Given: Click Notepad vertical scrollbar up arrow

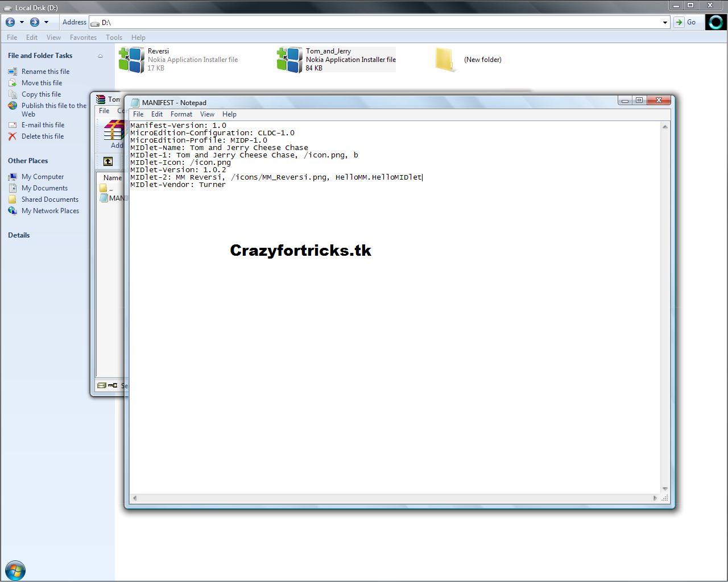Looking at the screenshot, I should tap(664, 126).
